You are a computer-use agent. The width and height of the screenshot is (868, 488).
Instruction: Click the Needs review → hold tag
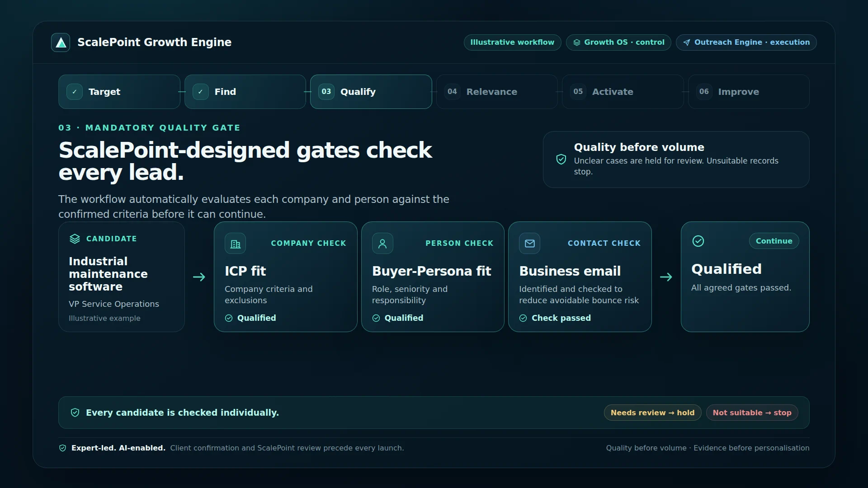coord(652,413)
